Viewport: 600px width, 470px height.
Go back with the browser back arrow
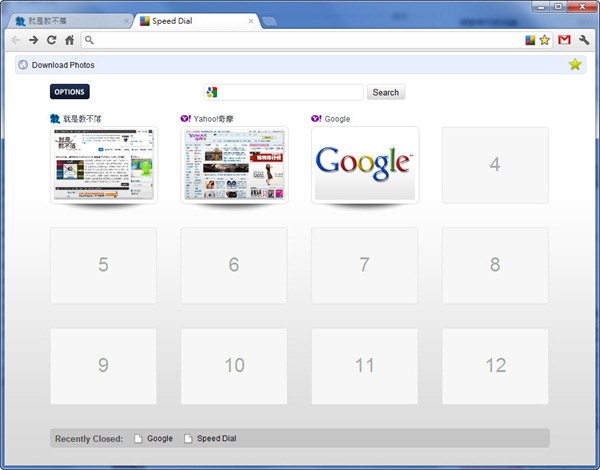(x=15, y=40)
